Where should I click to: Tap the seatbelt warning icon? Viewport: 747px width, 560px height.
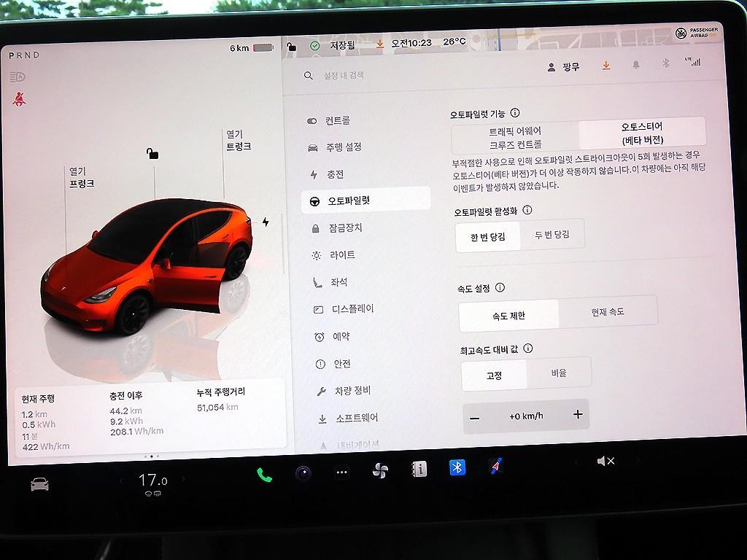tap(19, 99)
